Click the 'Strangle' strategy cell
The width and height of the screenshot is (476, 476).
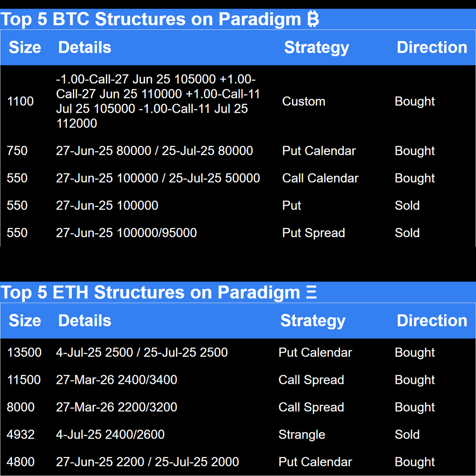301,435
